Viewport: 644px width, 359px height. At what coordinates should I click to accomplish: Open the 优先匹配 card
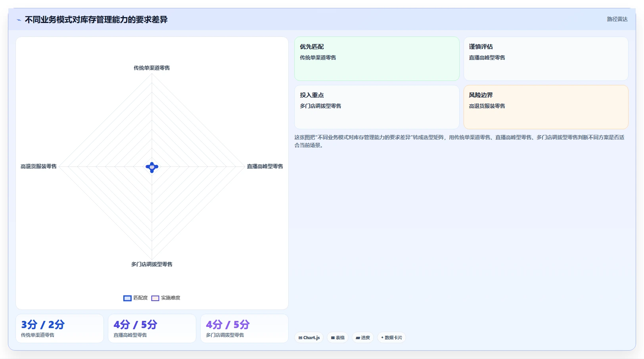pyautogui.click(x=377, y=59)
